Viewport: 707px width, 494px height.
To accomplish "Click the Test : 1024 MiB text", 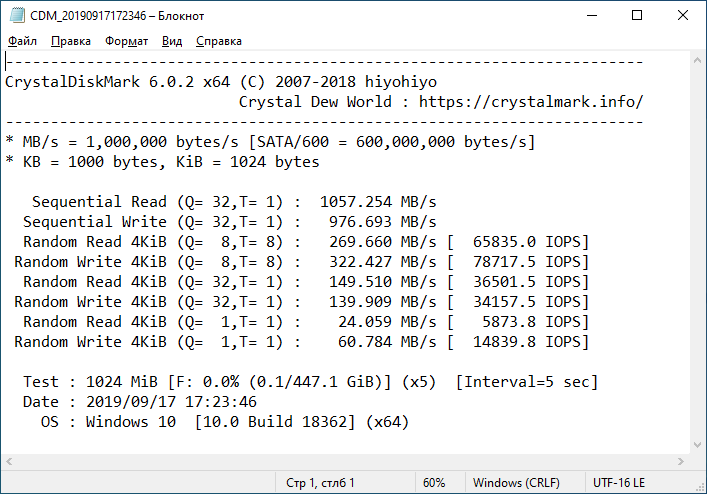I will (x=90, y=382).
